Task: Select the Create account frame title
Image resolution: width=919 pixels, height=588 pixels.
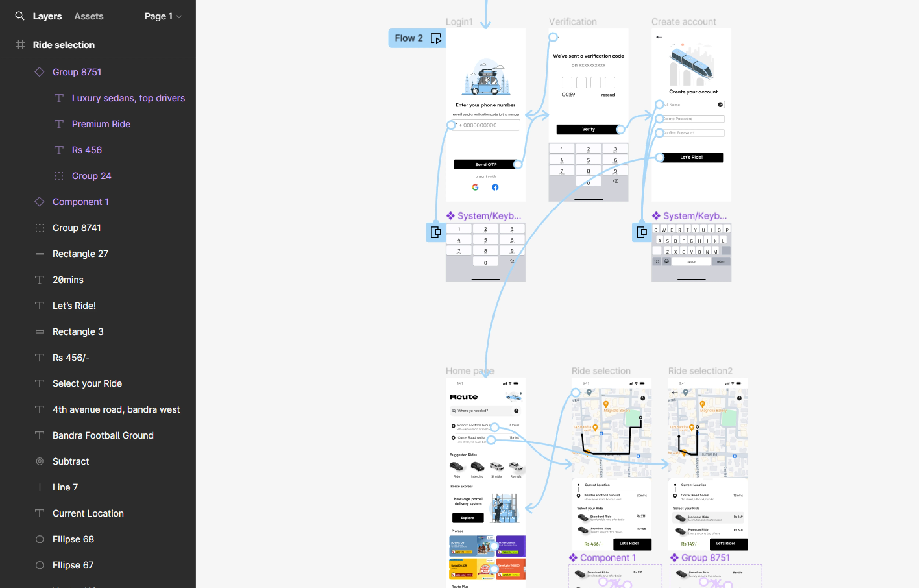Action: click(x=683, y=22)
